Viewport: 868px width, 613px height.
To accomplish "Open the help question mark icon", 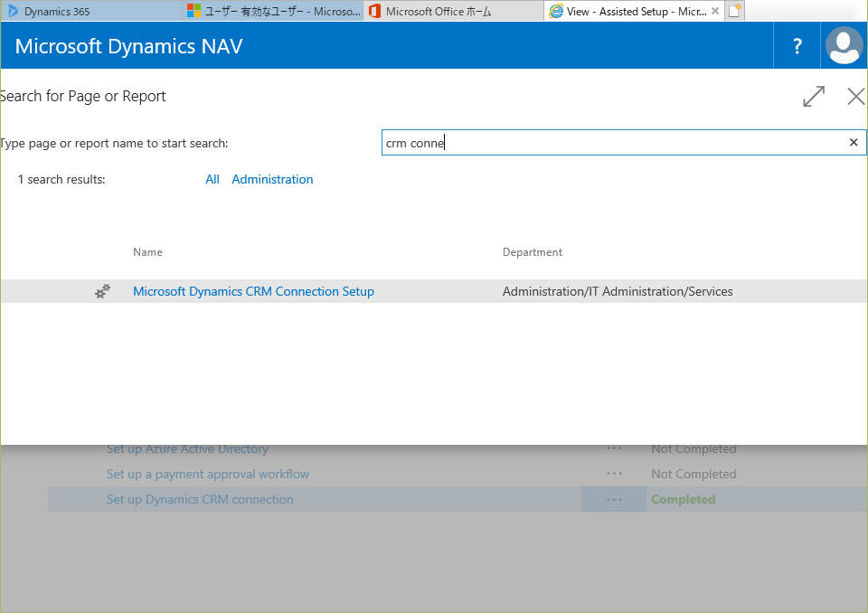I will (797, 46).
